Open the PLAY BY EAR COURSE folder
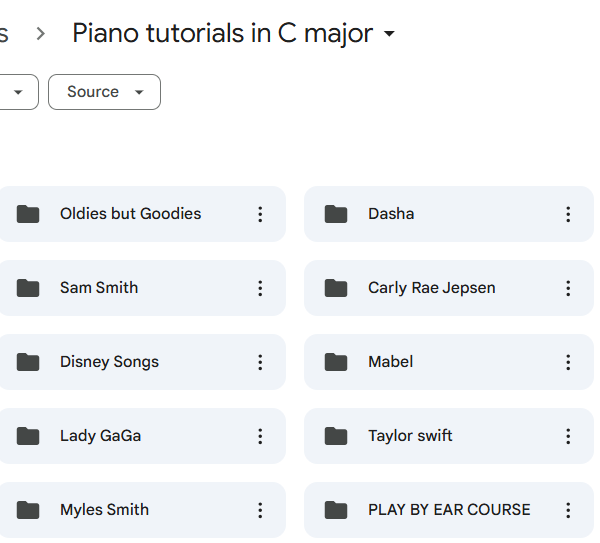The height and width of the screenshot is (543, 600). click(449, 510)
